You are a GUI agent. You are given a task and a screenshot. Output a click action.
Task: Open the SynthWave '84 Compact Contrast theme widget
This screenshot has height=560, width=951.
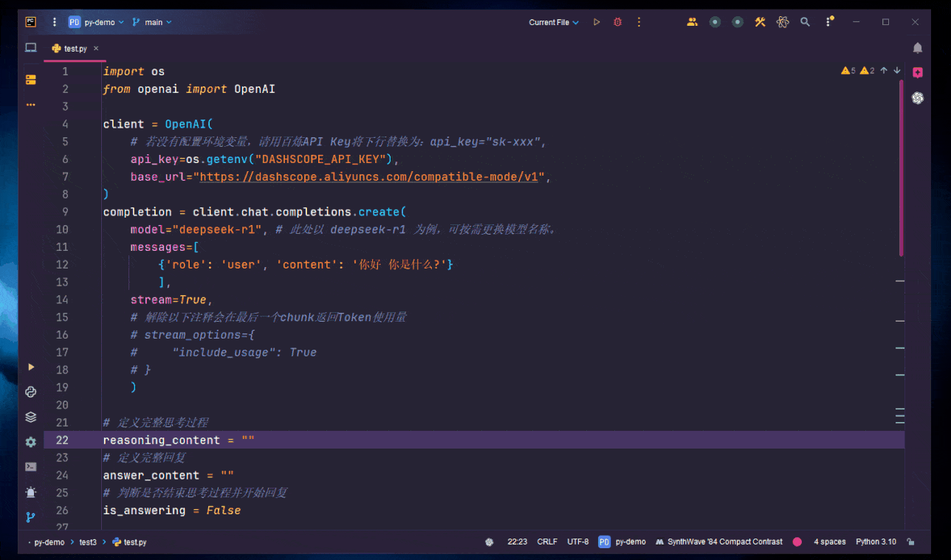coord(718,542)
